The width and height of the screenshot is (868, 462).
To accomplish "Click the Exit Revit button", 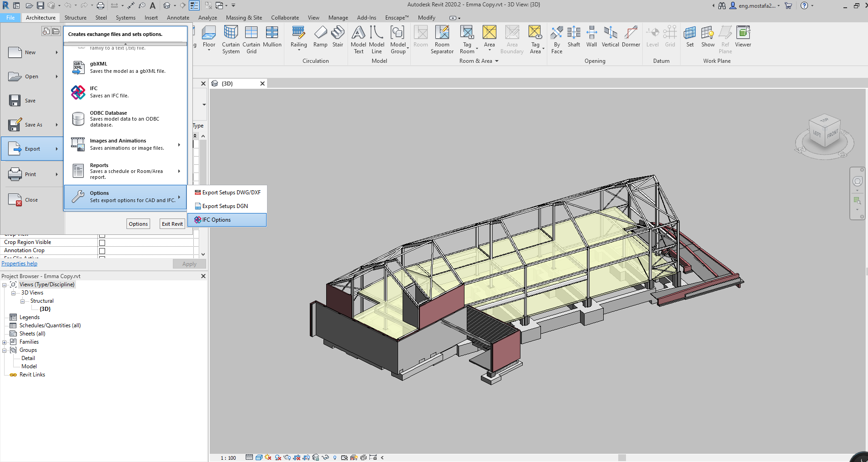I will [172, 224].
